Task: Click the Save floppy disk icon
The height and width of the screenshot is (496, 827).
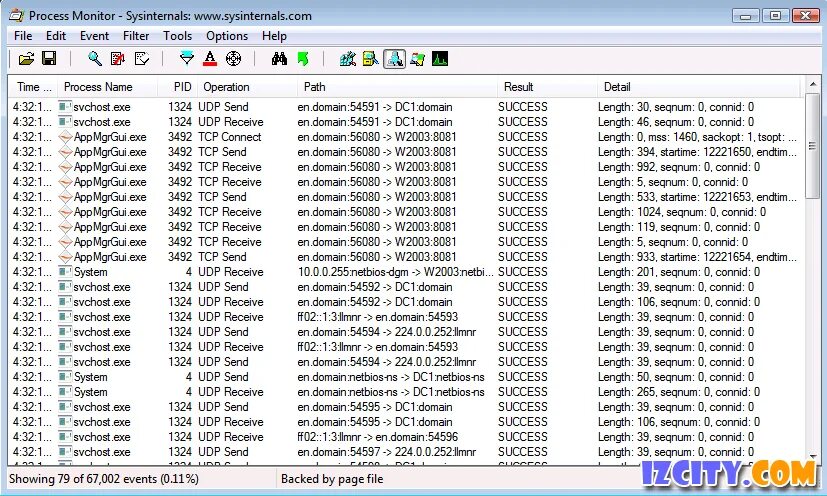Action: click(x=49, y=59)
